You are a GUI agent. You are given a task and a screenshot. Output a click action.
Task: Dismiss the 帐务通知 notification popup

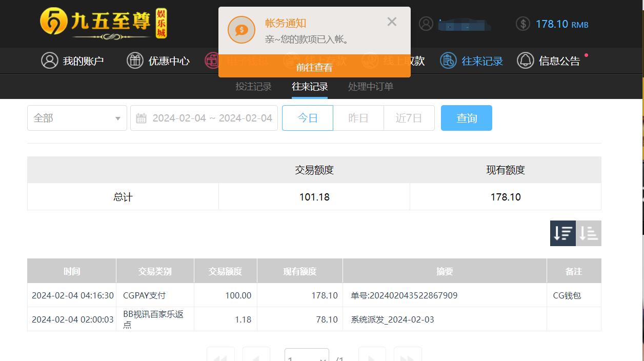pos(392,22)
